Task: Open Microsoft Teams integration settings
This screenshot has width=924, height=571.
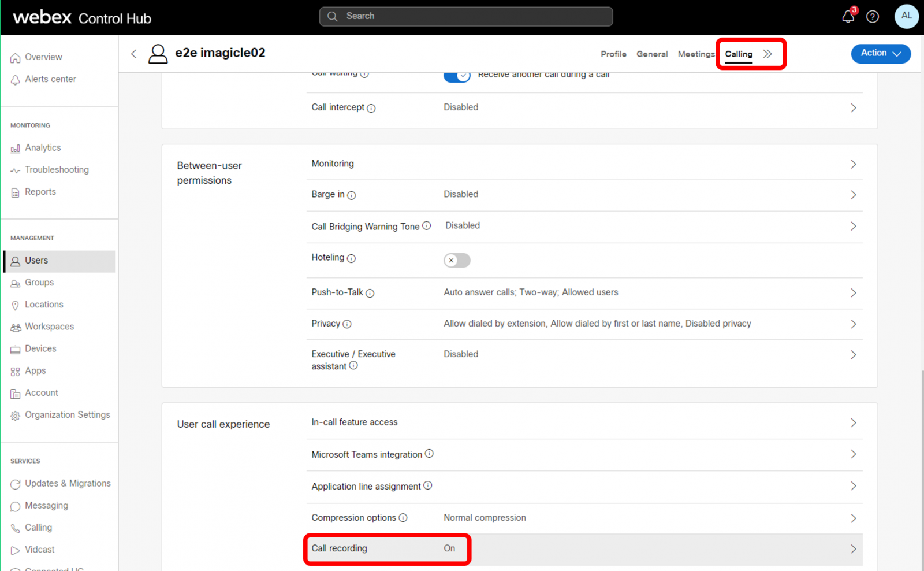Action: coord(367,455)
